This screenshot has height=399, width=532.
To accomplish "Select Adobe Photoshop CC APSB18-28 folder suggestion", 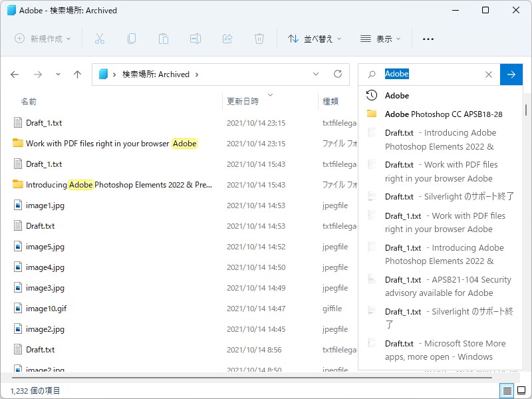I will pos(440,114).
